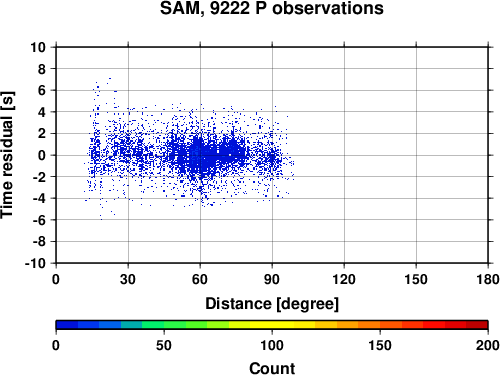The height and width of the screenshot is (375, 500).
Task: Click the y-axis tick label -6
Action: coord(39,220)
